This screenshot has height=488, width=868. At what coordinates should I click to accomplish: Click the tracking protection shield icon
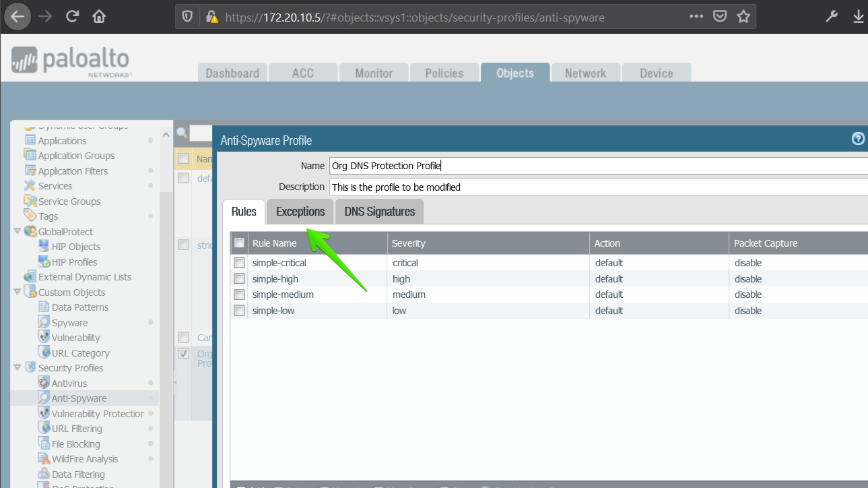(x=188, y=16)
